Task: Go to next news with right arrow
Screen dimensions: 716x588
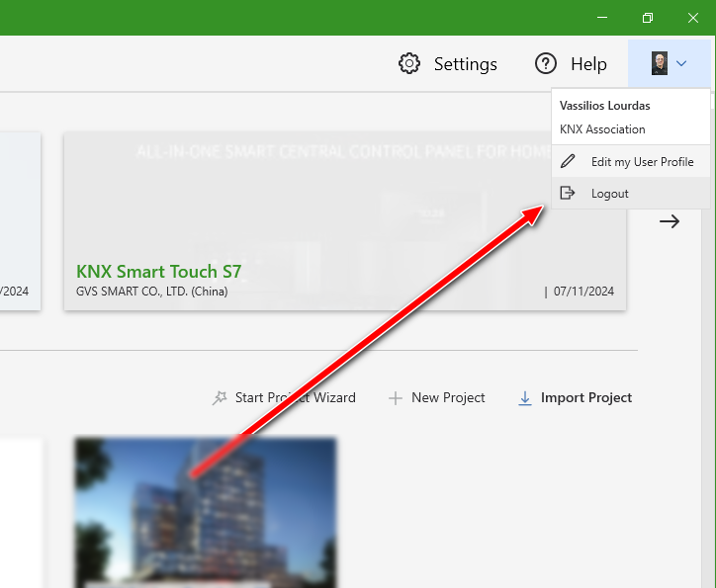Action: (670, 221)
